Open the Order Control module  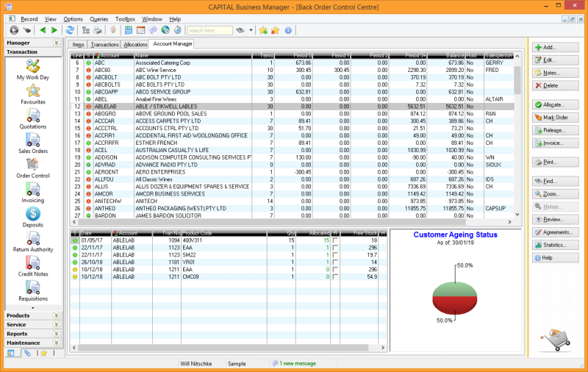coord(33,168)
